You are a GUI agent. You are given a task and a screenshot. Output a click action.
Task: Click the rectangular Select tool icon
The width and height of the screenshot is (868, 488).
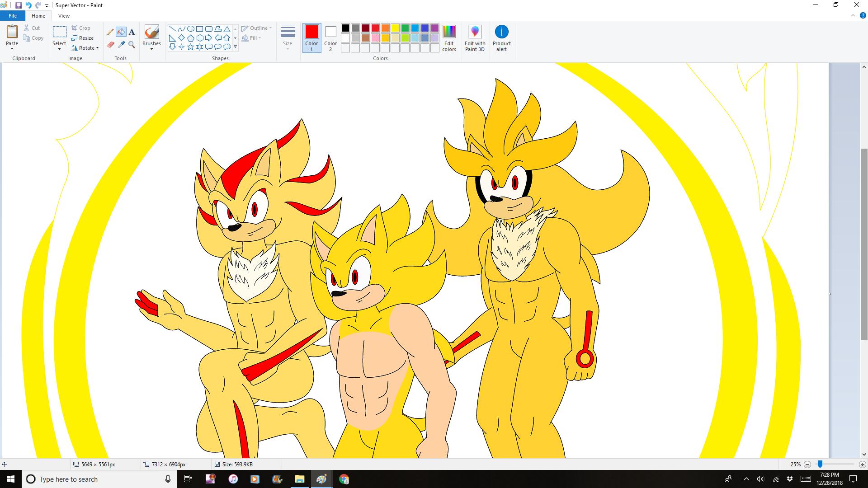59,32
